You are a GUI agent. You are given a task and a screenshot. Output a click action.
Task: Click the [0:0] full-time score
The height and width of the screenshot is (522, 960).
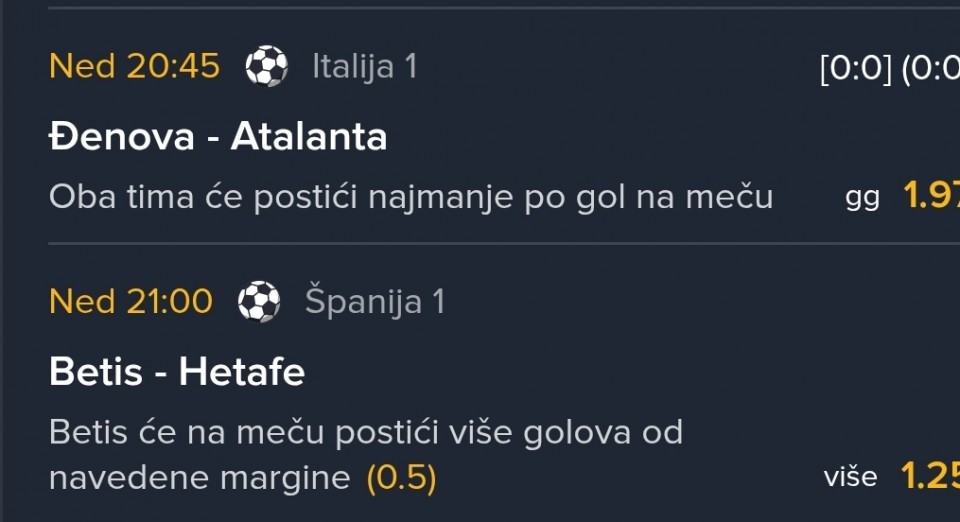pyautogui.click(x=855, y=70)
